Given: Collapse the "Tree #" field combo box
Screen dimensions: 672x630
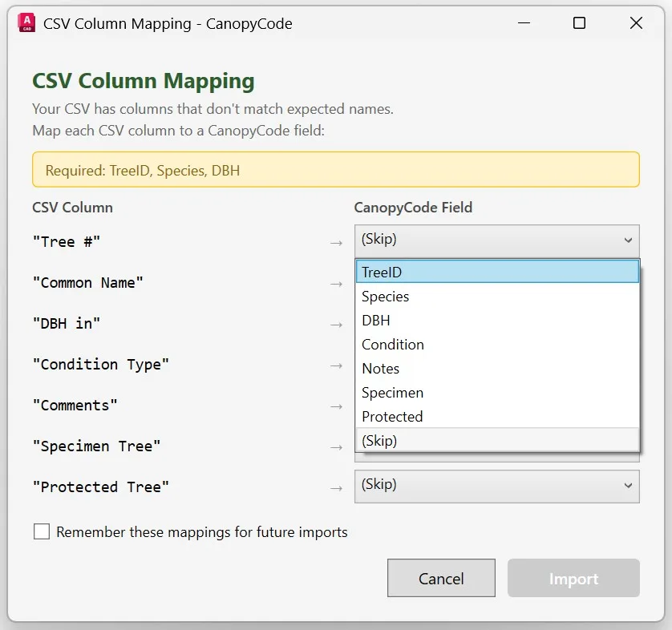Looking at the screenshot, I should (x=497, y=240).
